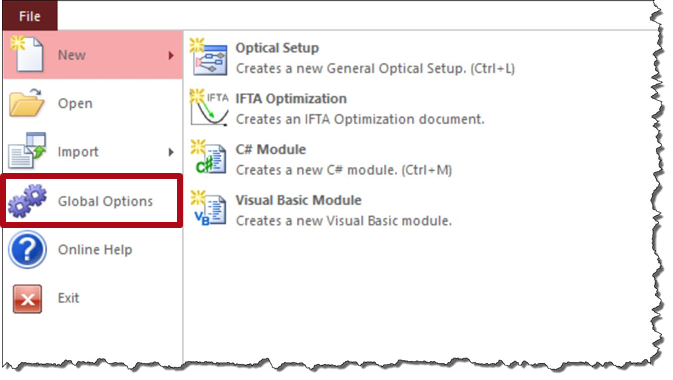Viewport: 673px width, 380px height.
Task: Click the Optical Setup icon
Action: click(x=209, y=57)
